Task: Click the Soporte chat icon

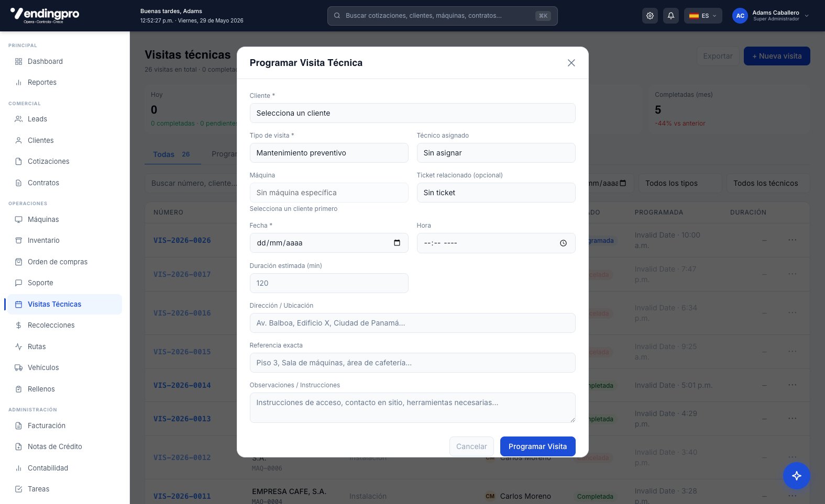Action: [x=18, y=283]
